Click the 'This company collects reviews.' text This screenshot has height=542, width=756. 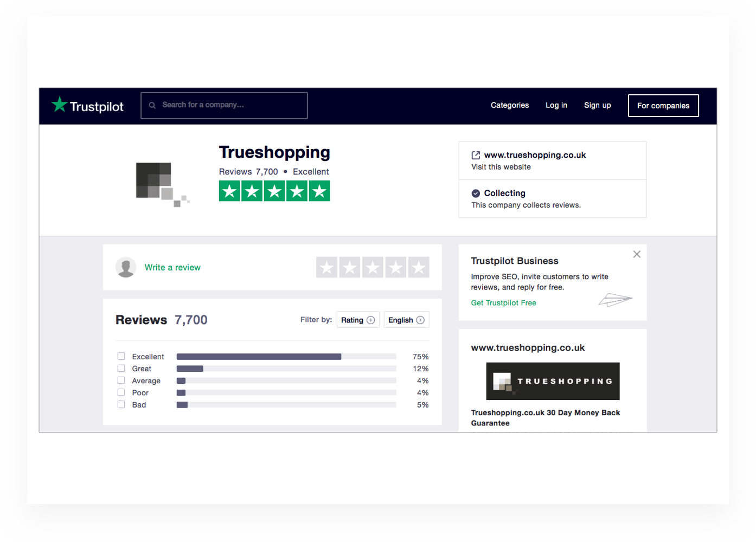click(526, 205)
